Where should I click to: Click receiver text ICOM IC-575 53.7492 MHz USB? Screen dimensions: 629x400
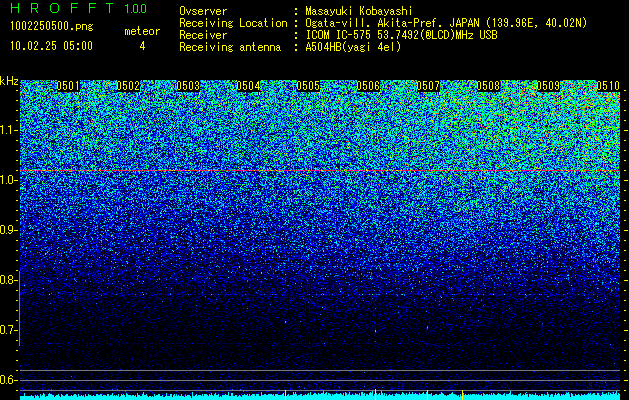click(401, 35)
